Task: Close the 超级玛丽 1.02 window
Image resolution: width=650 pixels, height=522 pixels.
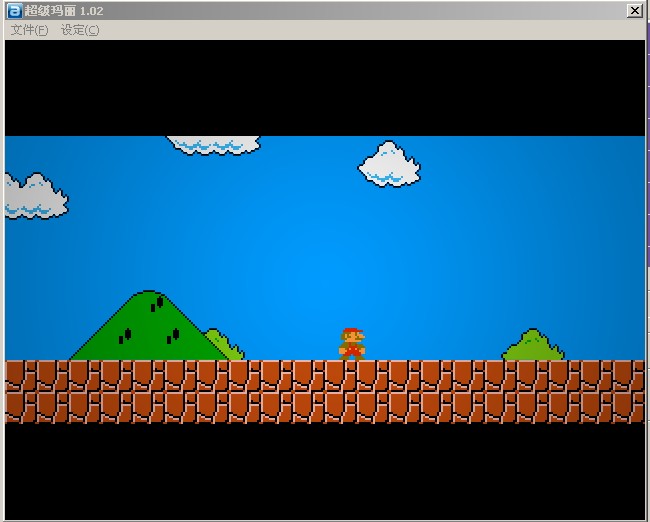Action: click(x=635, y=11)
